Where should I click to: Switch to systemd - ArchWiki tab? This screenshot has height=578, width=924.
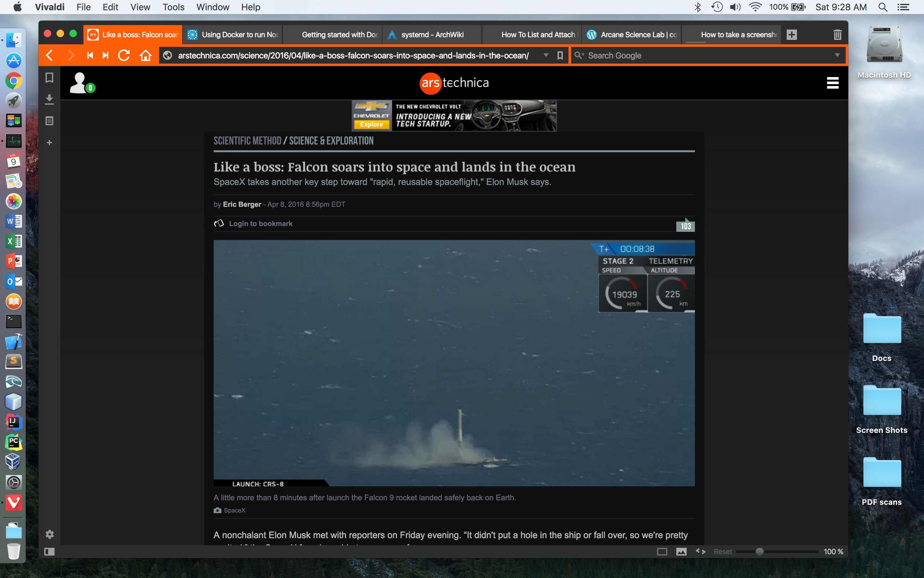(x=432, y=34)
